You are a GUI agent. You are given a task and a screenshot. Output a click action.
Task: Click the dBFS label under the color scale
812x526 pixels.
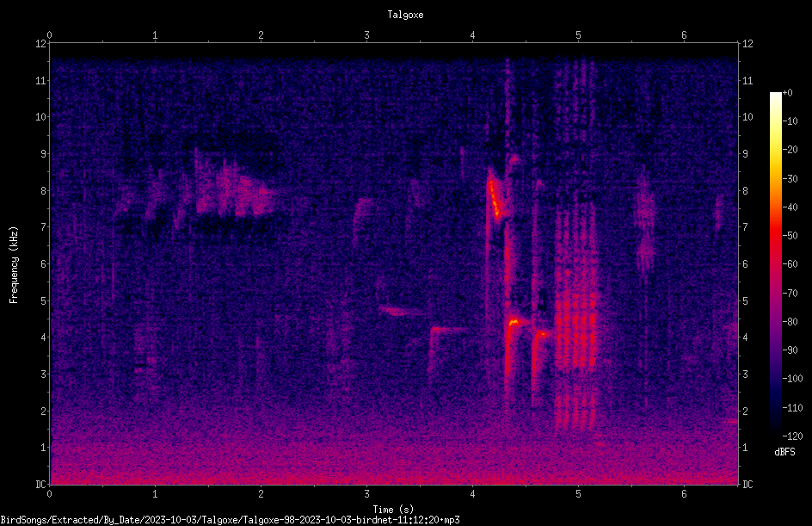coord(784,452)
